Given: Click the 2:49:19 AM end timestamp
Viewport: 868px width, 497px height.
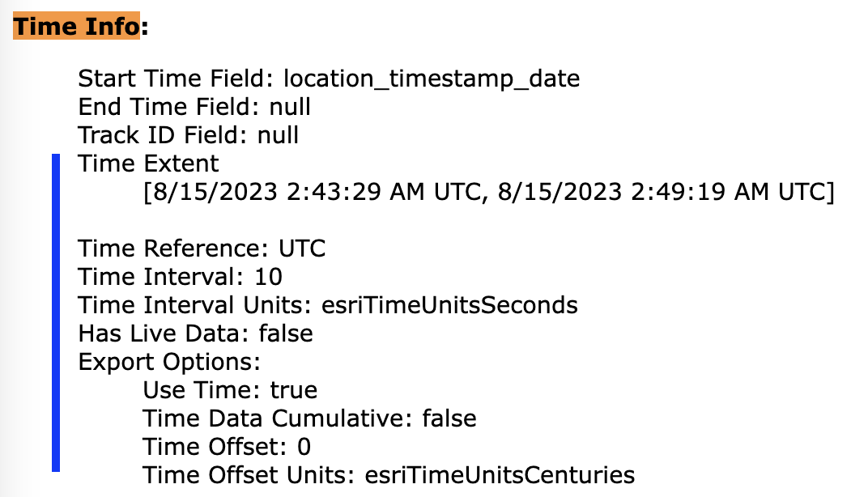Looking at the screenshot, I should pyautogui.click(x=664, y=193).
